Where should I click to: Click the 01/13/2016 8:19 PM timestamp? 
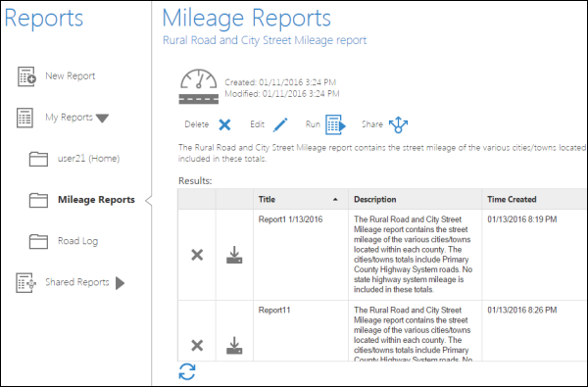[x=522, y=219]
